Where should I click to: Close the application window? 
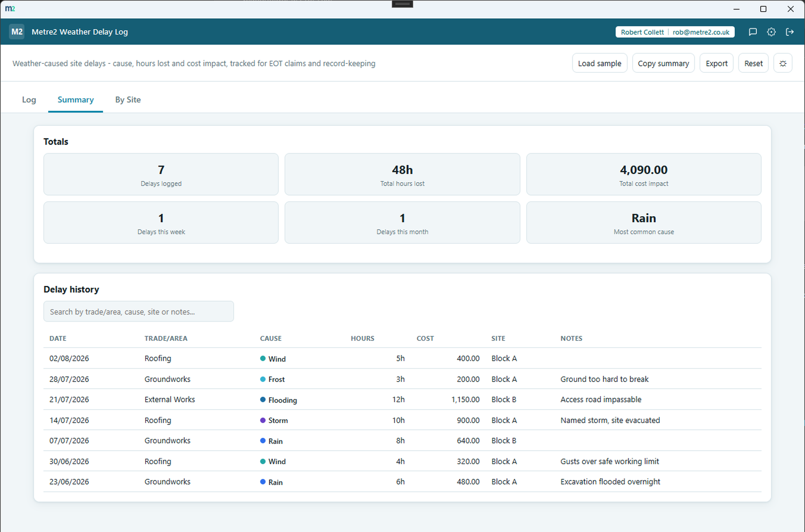(x=790, y=9)
